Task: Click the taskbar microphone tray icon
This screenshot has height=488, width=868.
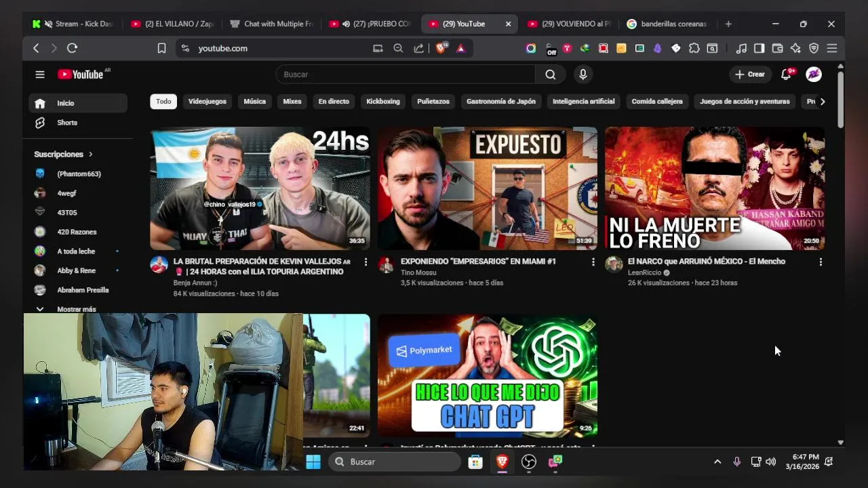Action: (736, 462)
